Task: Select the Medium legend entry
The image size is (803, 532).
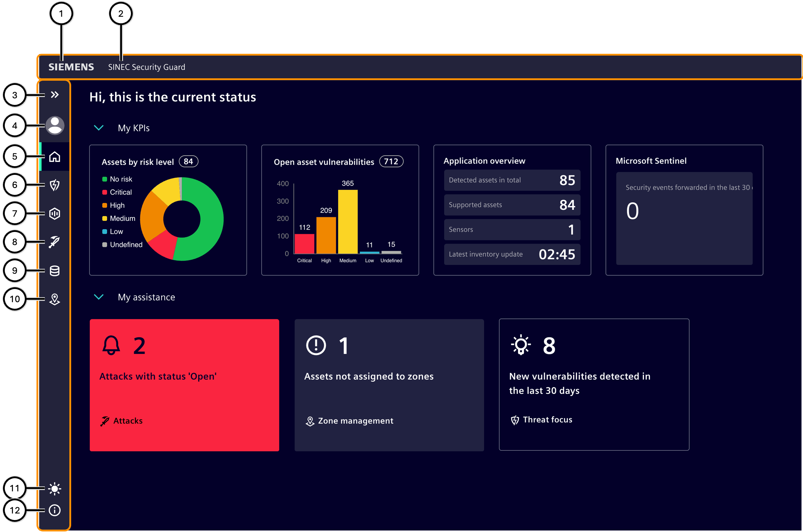Action: (x=119, y=218)
